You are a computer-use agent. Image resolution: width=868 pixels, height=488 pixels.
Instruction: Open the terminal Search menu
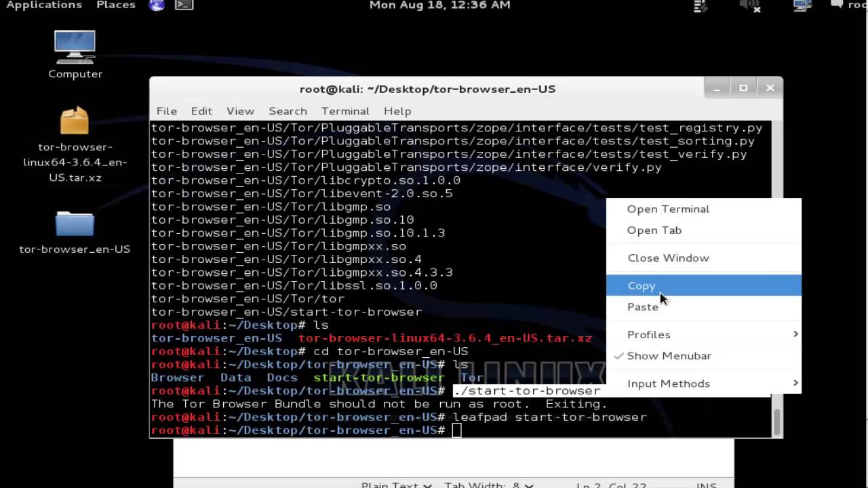288,111
